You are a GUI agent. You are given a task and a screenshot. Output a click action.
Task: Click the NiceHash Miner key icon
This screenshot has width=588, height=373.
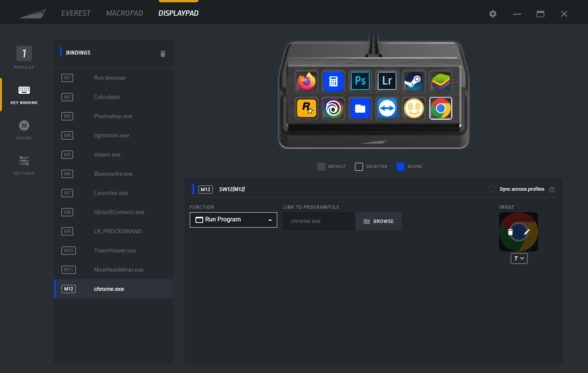click(414, 109)
